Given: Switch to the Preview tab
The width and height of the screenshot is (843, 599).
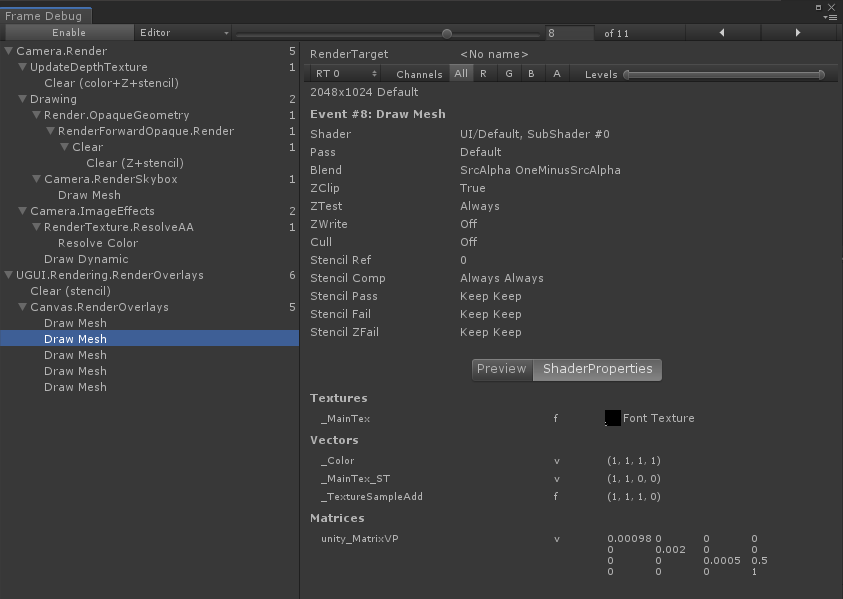Looking at the screenshot, I should (501, 369).
